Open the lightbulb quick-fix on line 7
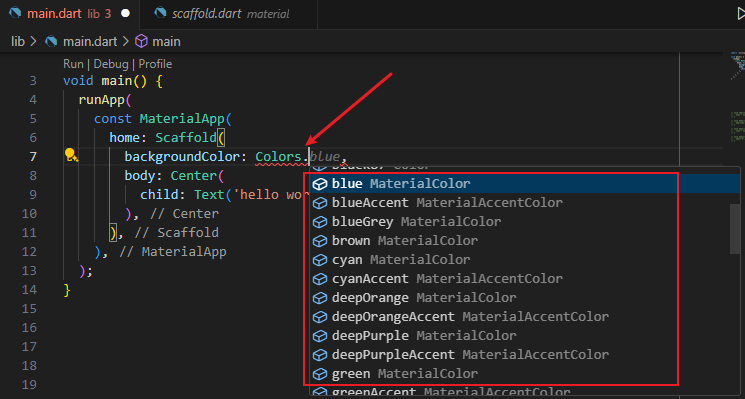The image size is (745, 399). (x=70, y=154)
